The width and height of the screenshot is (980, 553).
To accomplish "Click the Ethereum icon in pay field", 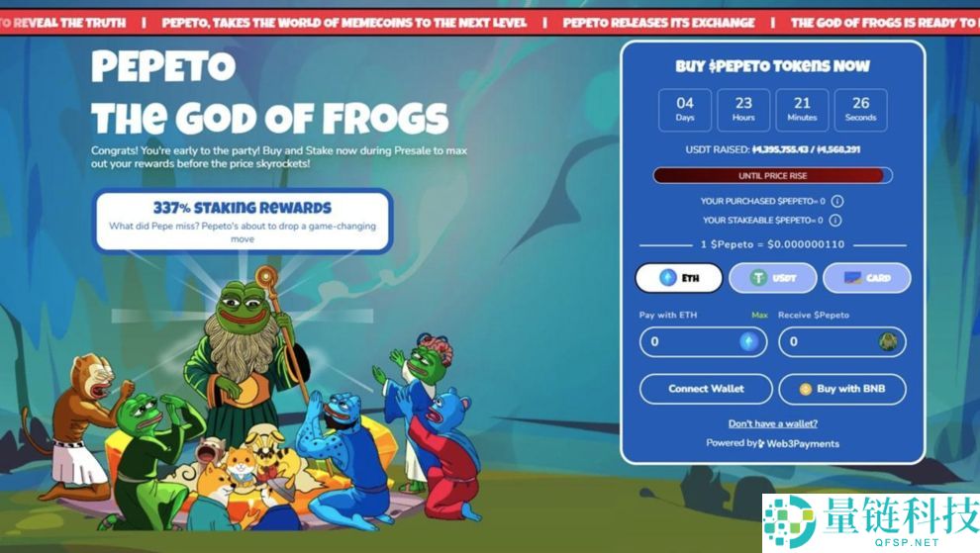I will pyautogui.click(x=748, y=342).
